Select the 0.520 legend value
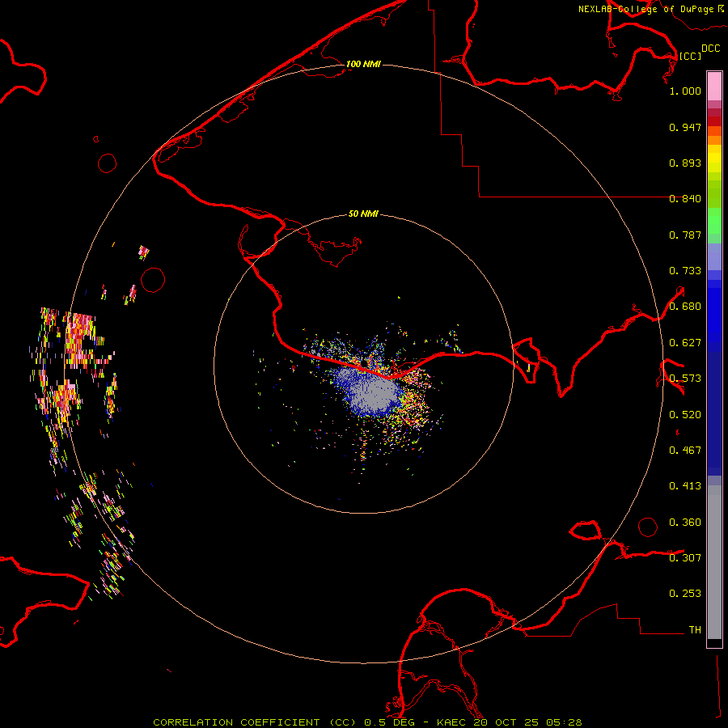The width and height of the screenshot is (728, 728). 685,415
